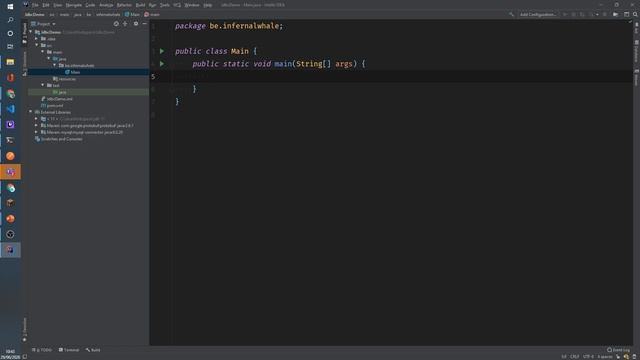Image resolution: width=640 pixels, height=360 pixels.
Task: Click the build hammer icon in the toolbar
Action: pyautogui.click(x=511, y=14)
